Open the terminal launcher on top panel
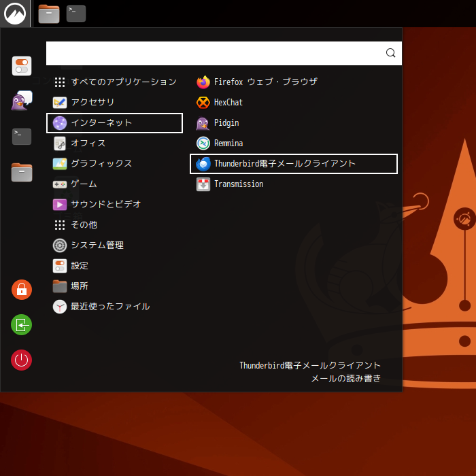This screenshot has height=476, width=476. pyautogui.click(x=76, y=14)
